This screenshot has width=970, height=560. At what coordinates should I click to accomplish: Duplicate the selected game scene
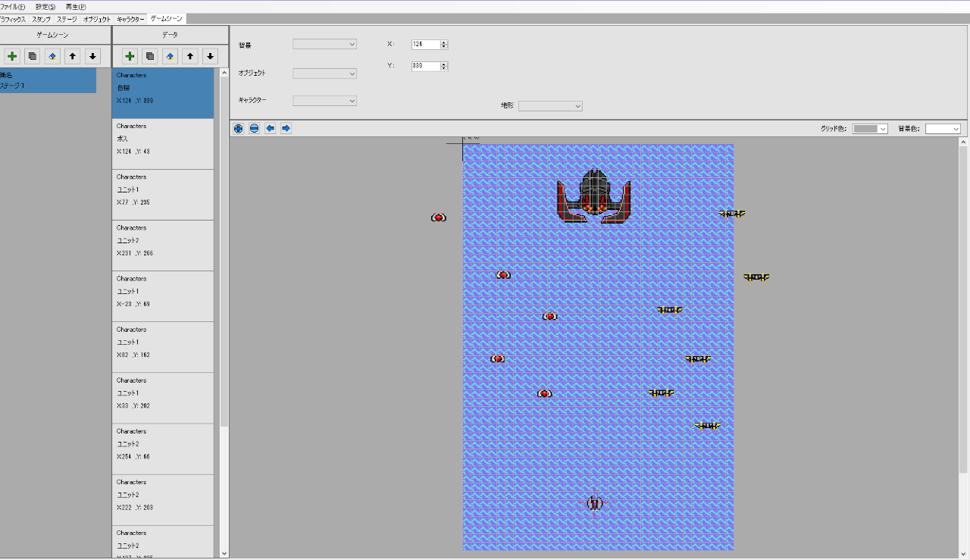[x=32, y=56]
